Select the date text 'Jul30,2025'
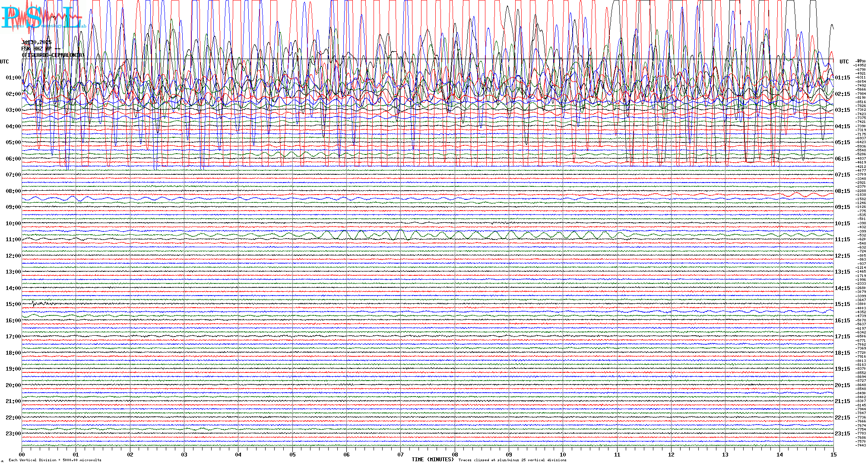The width and height of the screenshot is (868, 466). [x=37, y=42]
